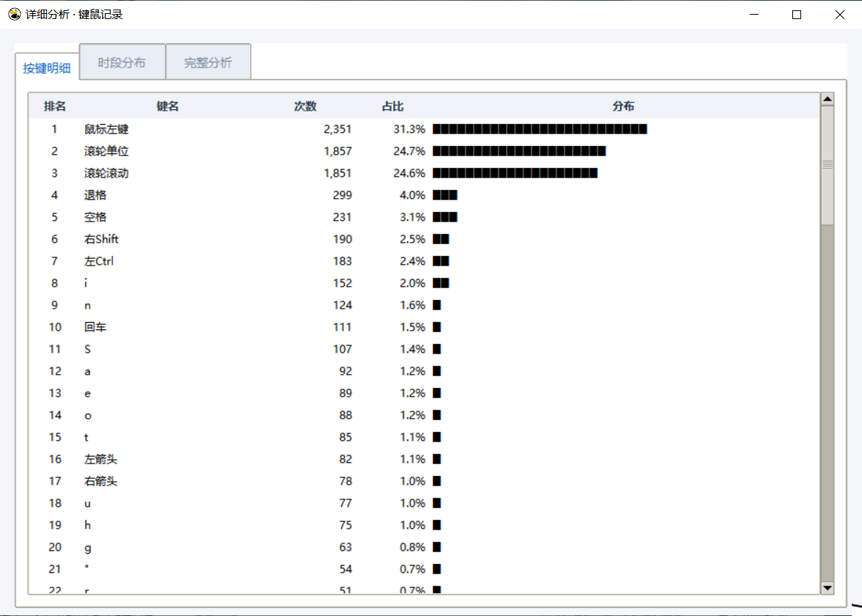Select the 滚轮单位 row
Screen dimensions: 862x616
click(424, 151)
